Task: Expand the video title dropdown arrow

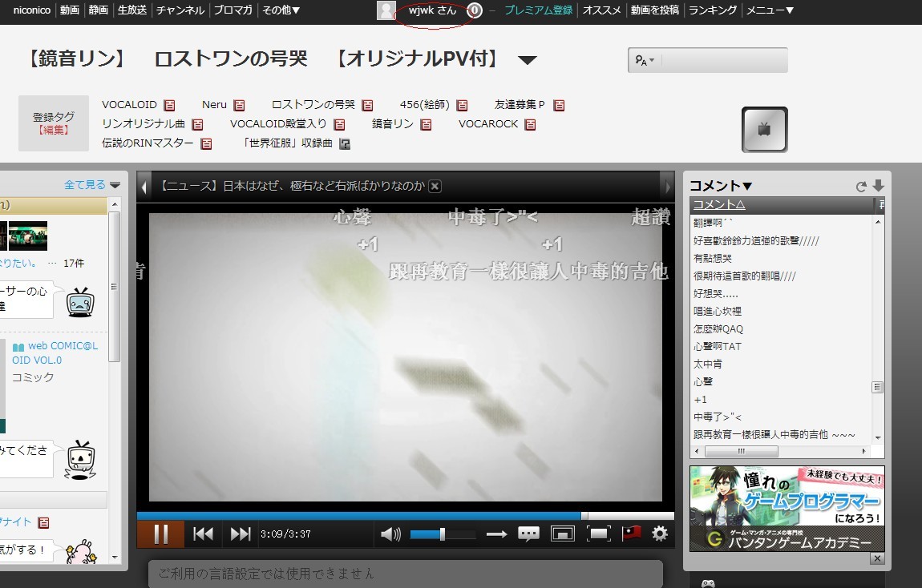Action: [x=528, y=60]
